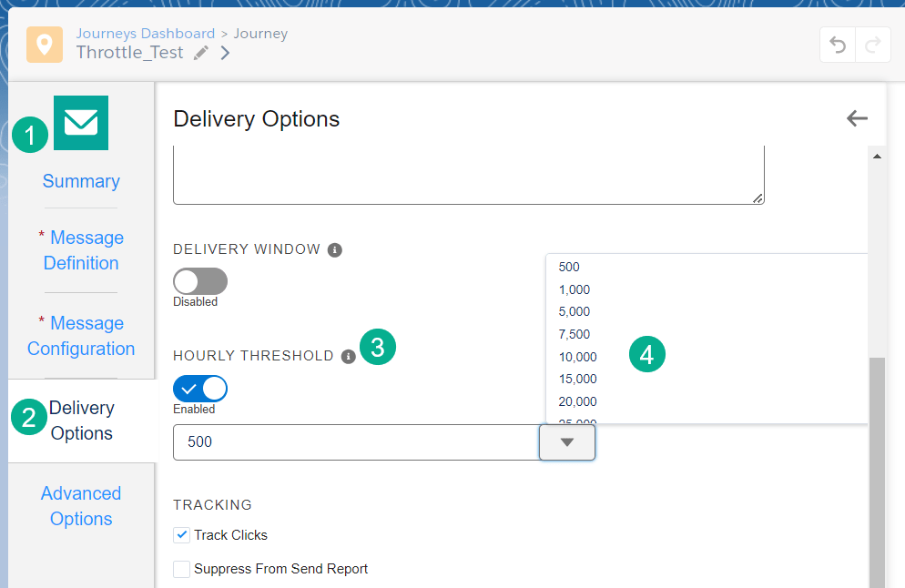This screenshot has width=905, height=588.
Task: Uncheck the Track Clicks checkbox
Action: pyautogui.click(x=182, y=535)
